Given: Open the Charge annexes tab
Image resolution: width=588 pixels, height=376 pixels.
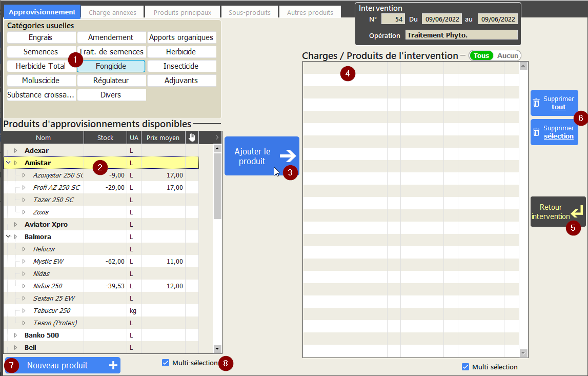Looking at the screenshot, I should [112, 12].
